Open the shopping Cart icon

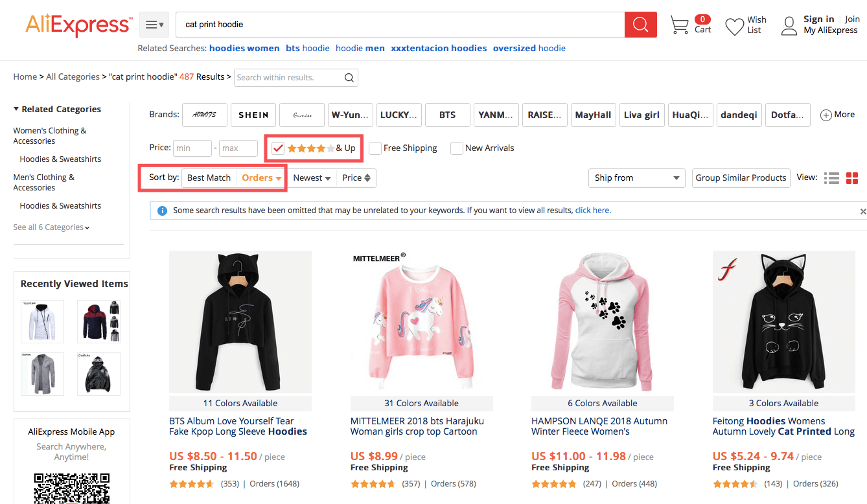[x=679, y=25]
